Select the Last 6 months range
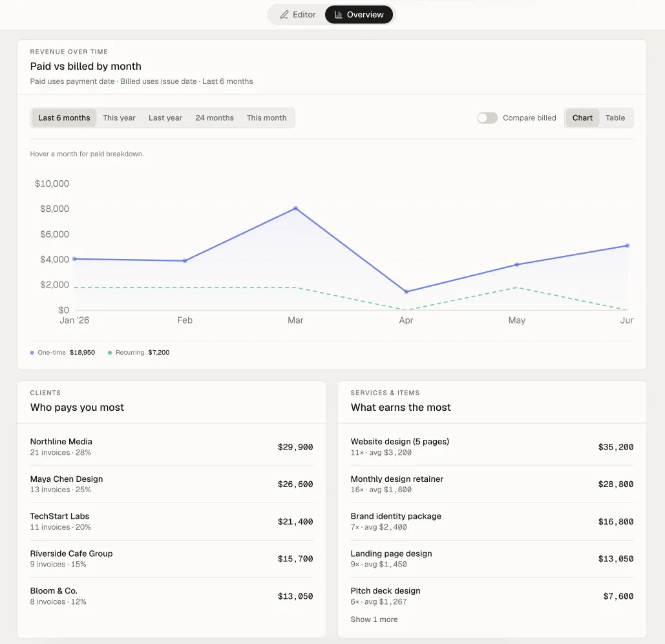The width and height of the screenshot is (665, 644). (64, 118)
